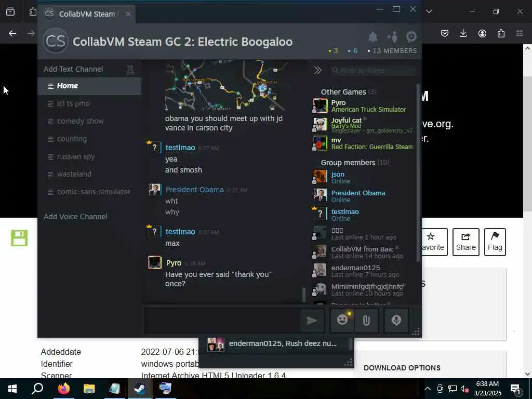Click the green floppy disk software icon

19,238
